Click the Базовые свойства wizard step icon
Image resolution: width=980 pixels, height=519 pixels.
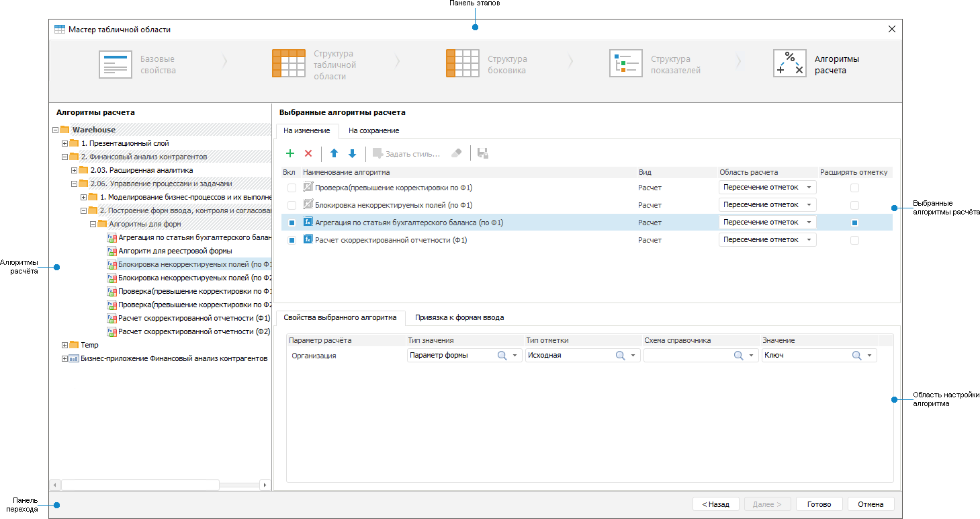(116, 65)
